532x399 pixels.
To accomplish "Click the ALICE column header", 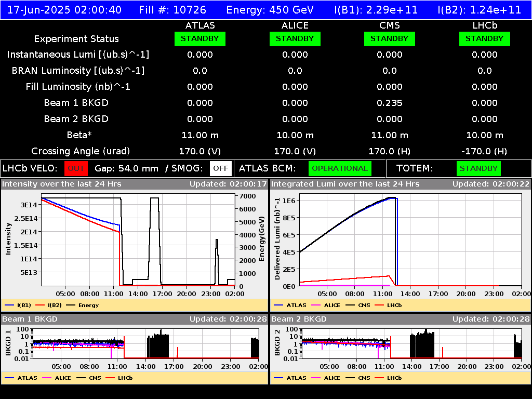I will (295, 25).
